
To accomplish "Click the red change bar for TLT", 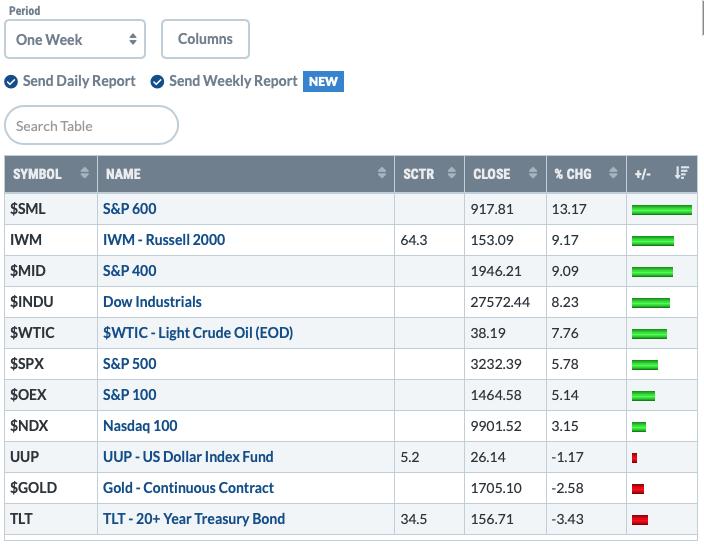I will click(640, 520).
